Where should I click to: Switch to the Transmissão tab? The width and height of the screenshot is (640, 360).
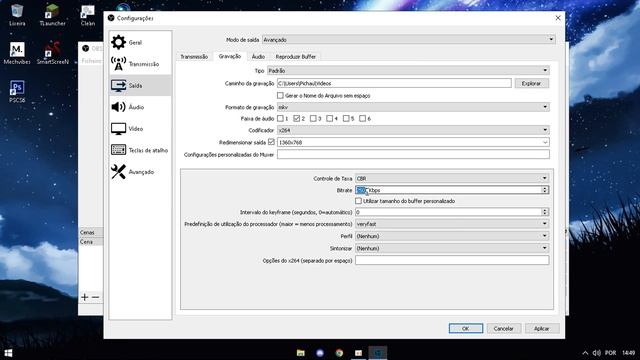point(194,57)
